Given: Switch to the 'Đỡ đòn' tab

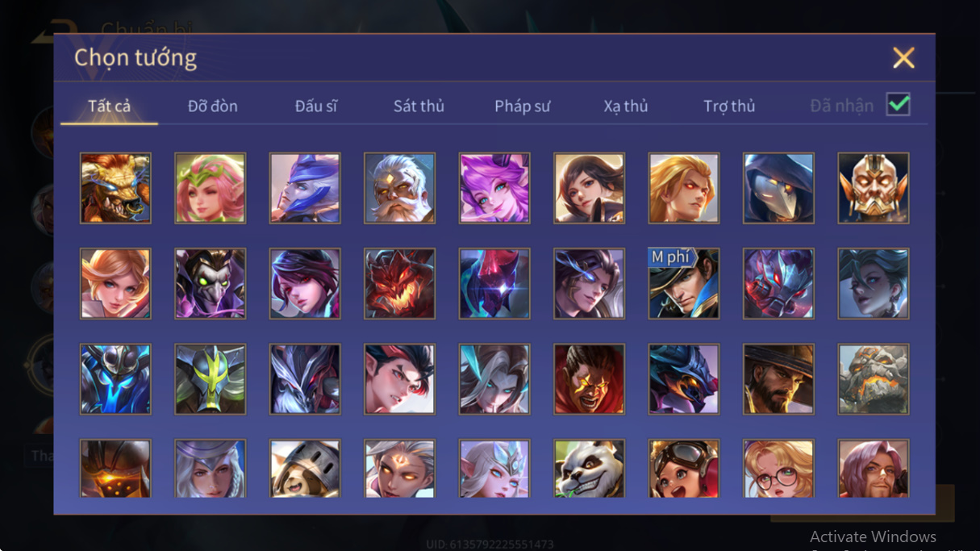Looking at the screenshot, I should point(213,106).
